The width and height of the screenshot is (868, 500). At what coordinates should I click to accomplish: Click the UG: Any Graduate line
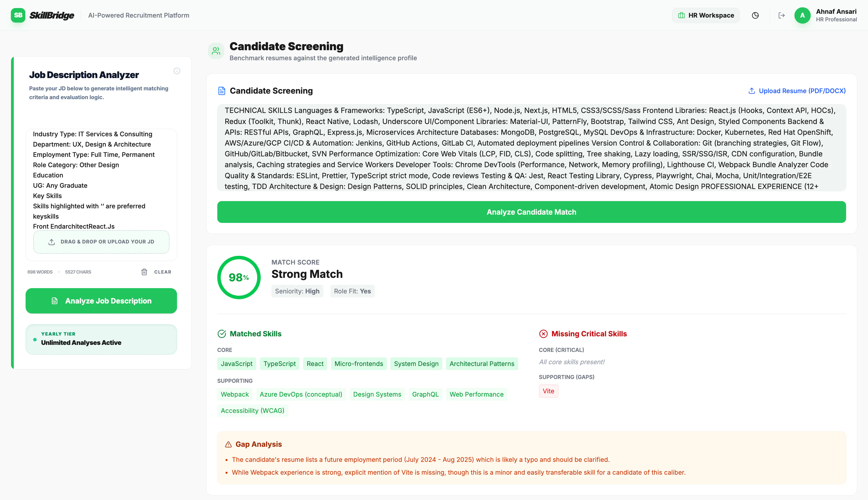[60, 185]
